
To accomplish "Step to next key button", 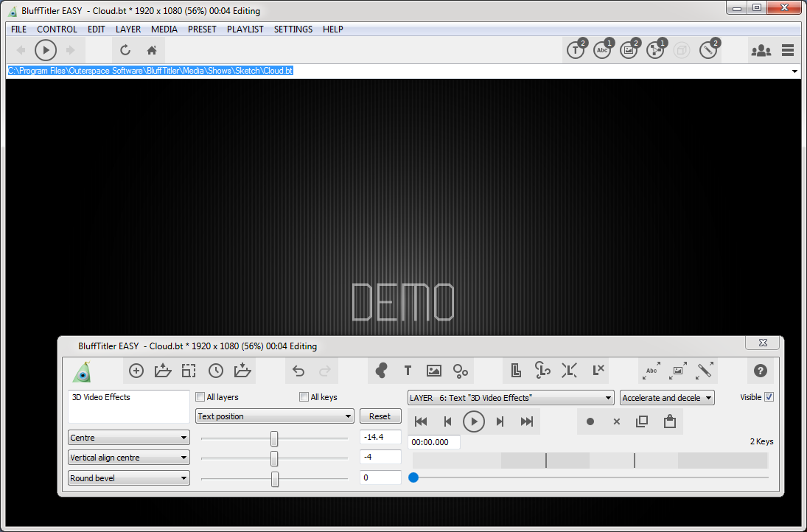I will coord(500,422).
